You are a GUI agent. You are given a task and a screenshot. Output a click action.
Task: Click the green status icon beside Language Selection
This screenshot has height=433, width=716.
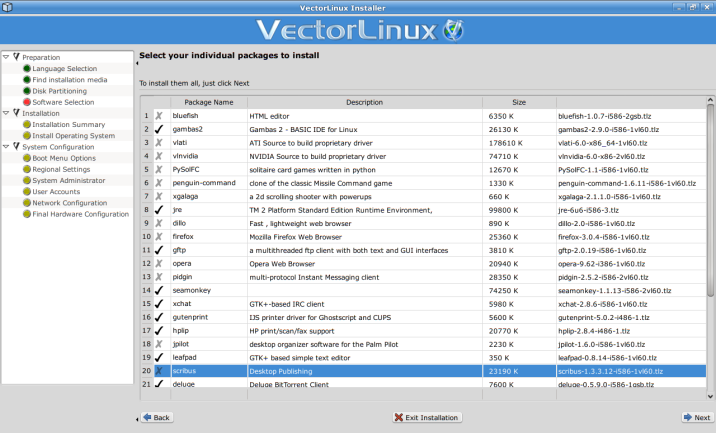[x=26, y=69]
